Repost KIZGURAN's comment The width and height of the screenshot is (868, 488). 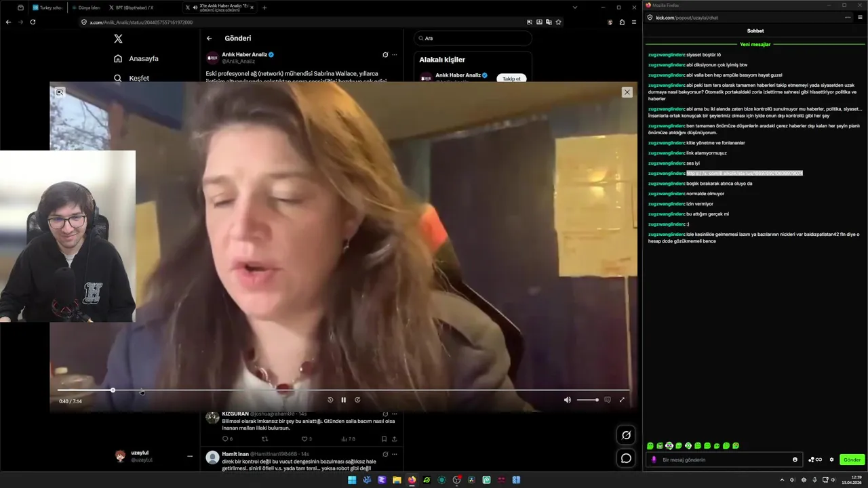(x=265, y=439)
